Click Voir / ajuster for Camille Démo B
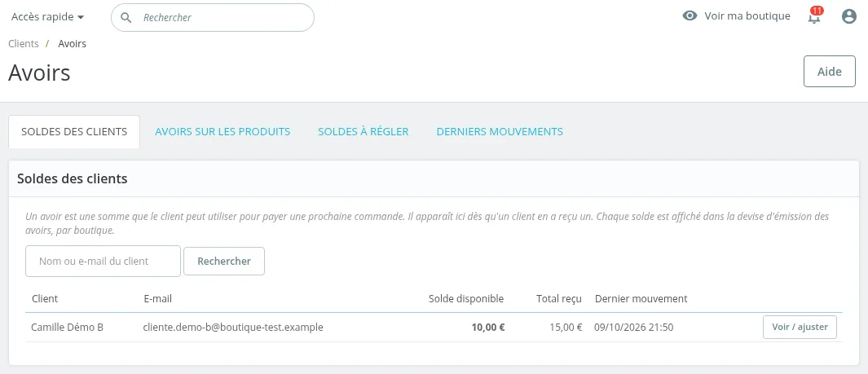Screen dimensions: 868x374 [800, 327]
